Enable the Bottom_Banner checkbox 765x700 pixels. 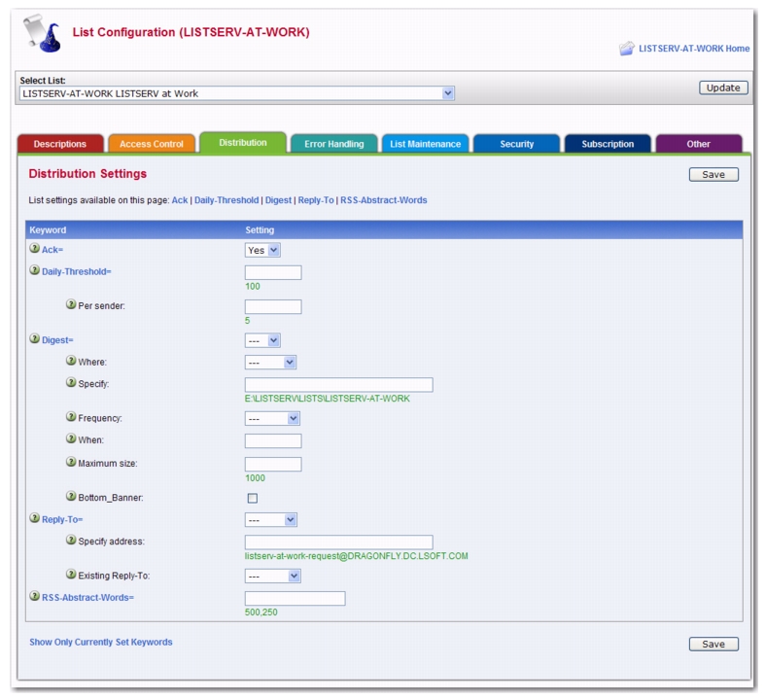coord(252,498)
